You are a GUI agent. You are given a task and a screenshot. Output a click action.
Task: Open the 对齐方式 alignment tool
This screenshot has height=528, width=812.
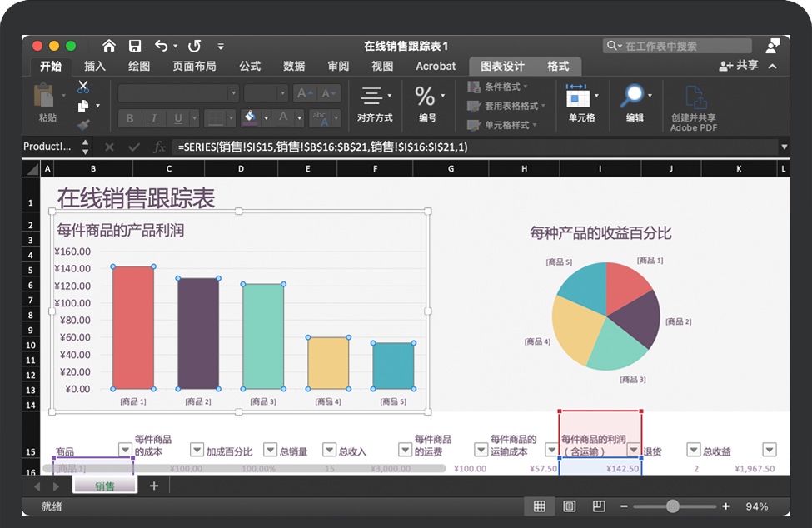click(x=374, y=103)
